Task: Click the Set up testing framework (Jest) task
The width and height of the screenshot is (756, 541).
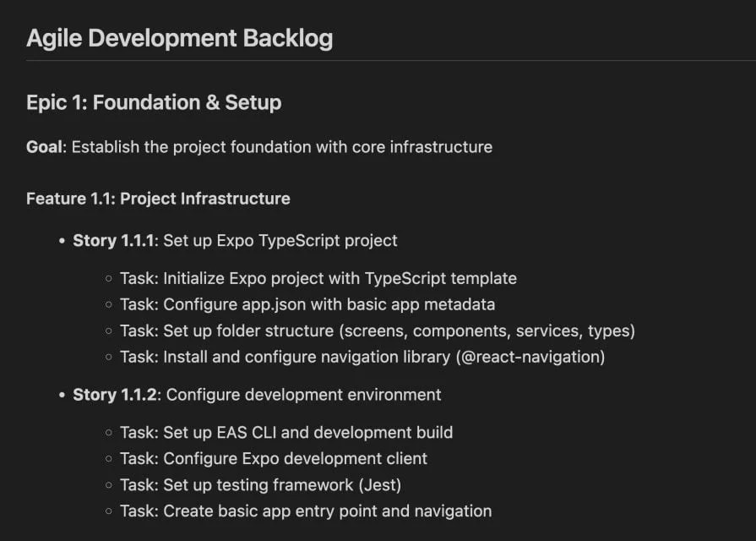Action: 260,485
